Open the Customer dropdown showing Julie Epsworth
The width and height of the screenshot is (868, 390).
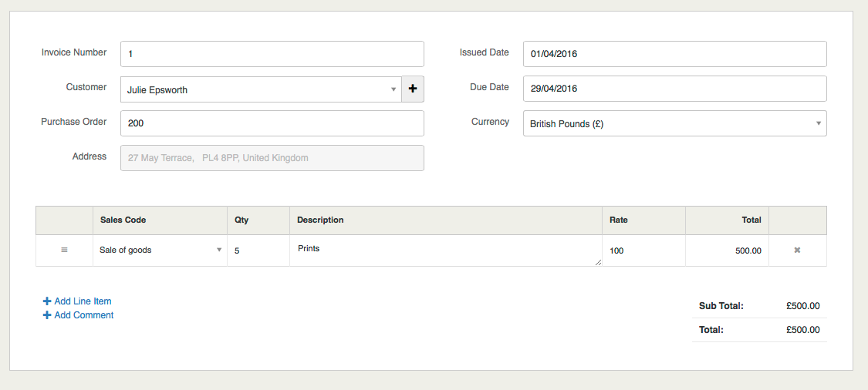(x=261, y=89)
